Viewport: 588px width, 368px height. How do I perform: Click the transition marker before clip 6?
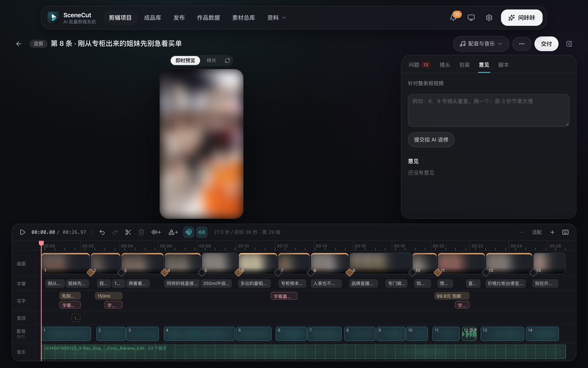coord(238,272)
